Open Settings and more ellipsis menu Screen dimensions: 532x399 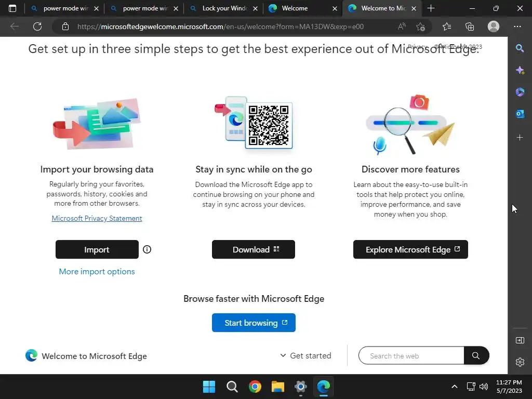point(517,26)
